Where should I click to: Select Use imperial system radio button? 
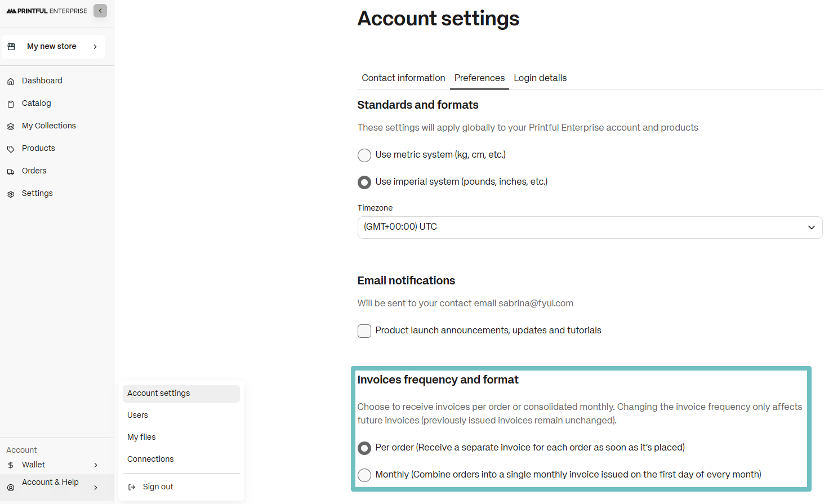coord(364,182)
